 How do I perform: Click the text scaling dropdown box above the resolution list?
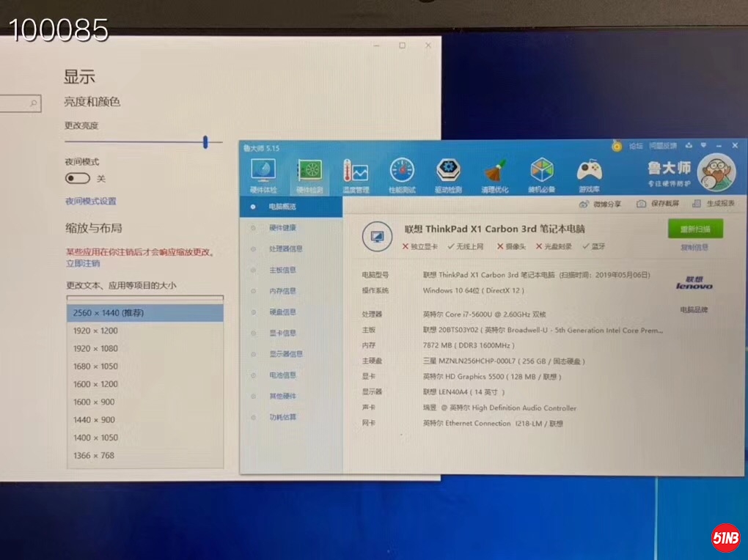145,298
